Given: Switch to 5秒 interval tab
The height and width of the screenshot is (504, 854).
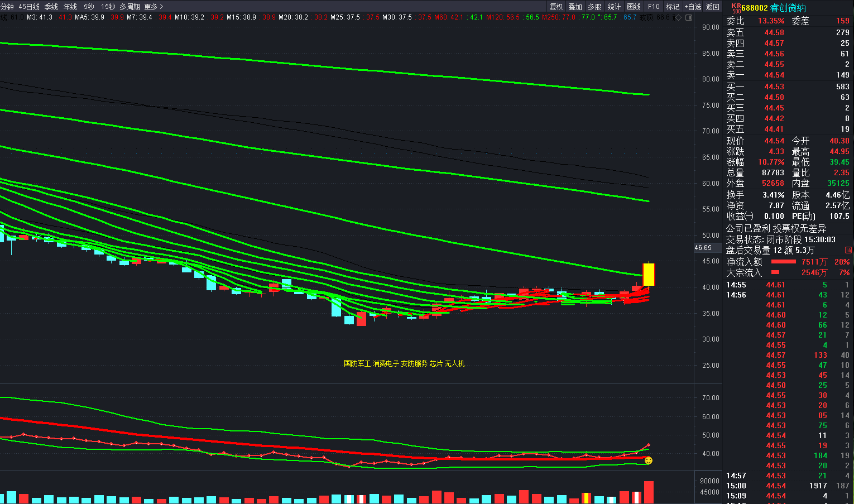Looking at the screenshot, I should coord(89,7).
